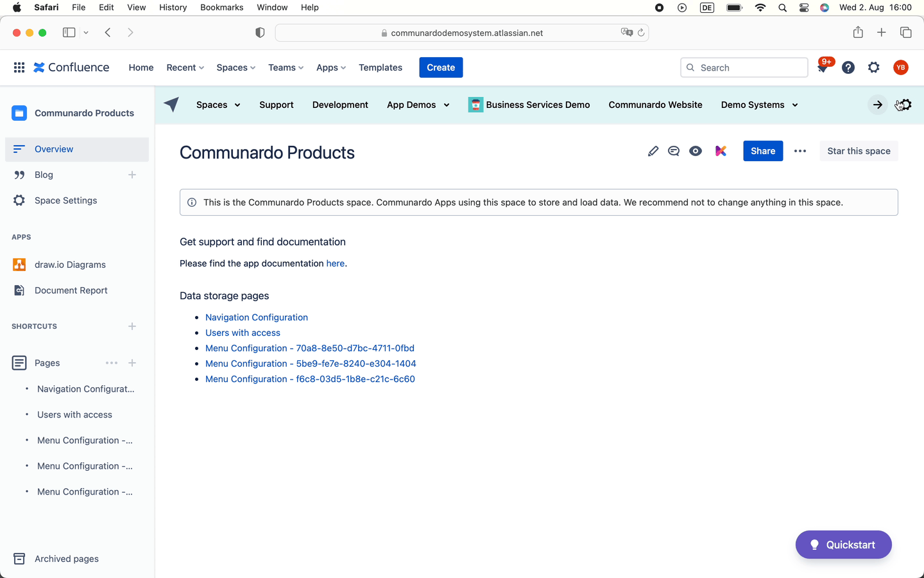Screen dimensions: 924x578
Task: Click the Safari address bar
Action: tap(462, 33)
